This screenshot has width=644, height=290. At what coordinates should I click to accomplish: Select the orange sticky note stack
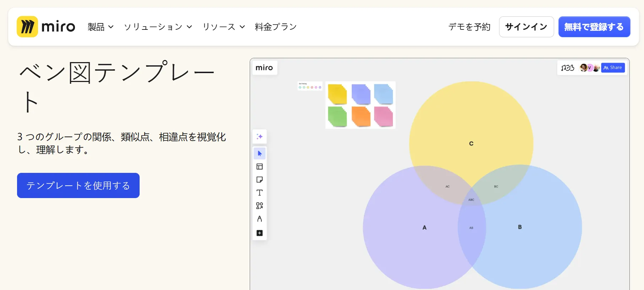[361, 117]
